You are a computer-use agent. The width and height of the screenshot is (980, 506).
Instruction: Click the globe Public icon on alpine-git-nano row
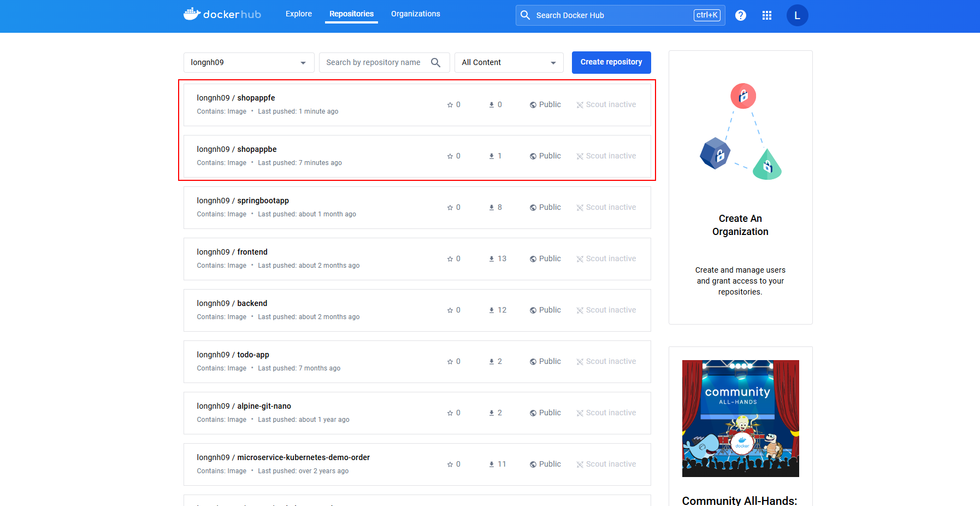(x=533, y=413)
